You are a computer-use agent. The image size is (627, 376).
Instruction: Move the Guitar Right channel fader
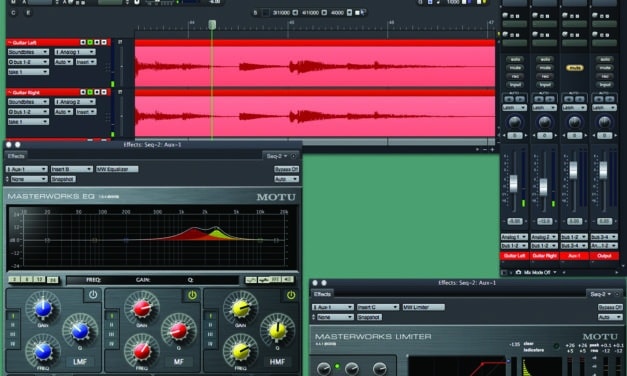click(x=543, y=187)
